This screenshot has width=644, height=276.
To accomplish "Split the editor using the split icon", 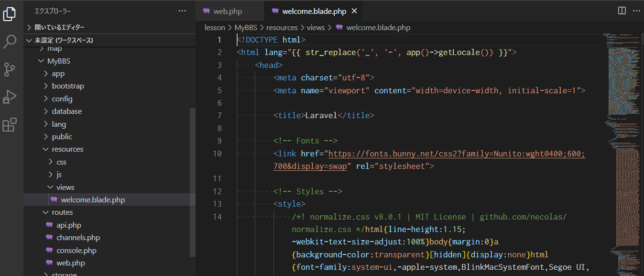I will point(621,10).
